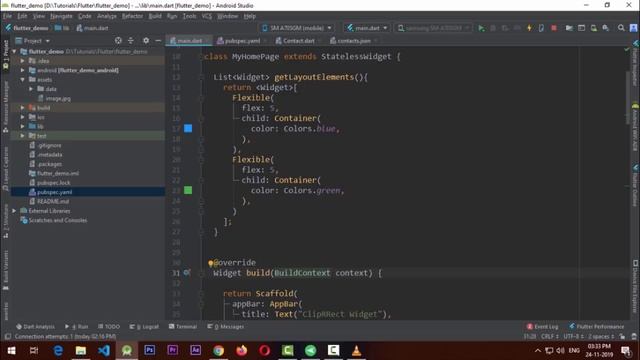Open Premiere Pro from the taskbar
The image size is (640, 360).
pos(173,350)
